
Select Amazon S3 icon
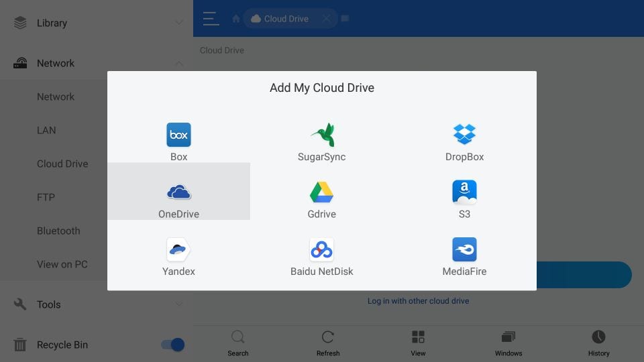click(x=464, y=192)
